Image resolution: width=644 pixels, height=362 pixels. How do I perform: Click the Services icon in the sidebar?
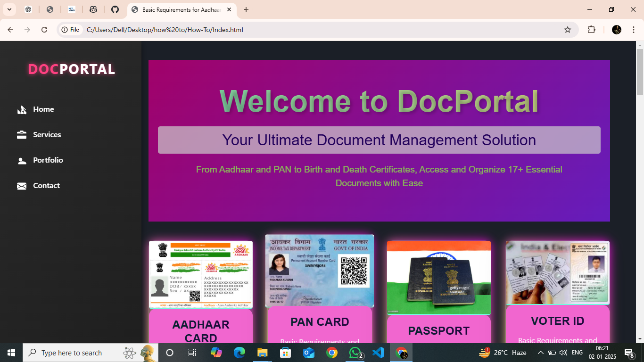[22, 134]
